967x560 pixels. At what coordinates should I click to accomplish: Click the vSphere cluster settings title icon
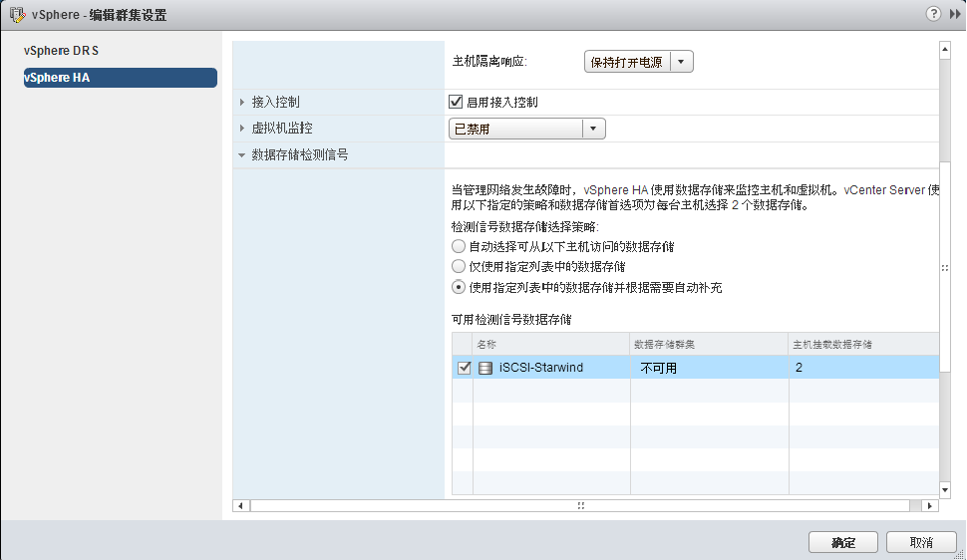(x=17, y=15)
